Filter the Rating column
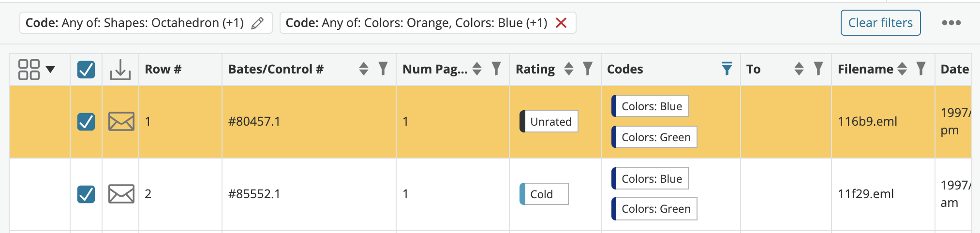Image resolution: width=980 pixels, height=233 pixels. coord(587,69)
